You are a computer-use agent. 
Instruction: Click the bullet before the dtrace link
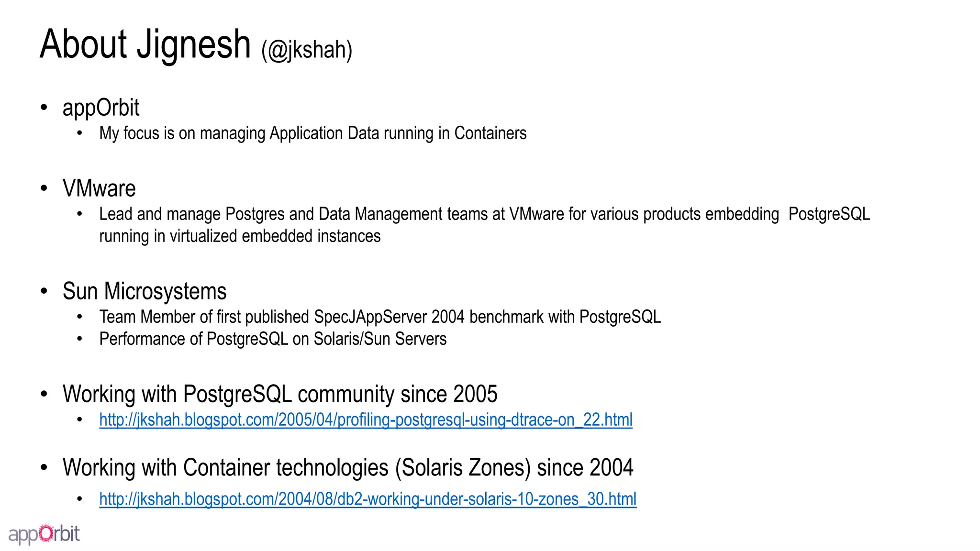[80, 419]
